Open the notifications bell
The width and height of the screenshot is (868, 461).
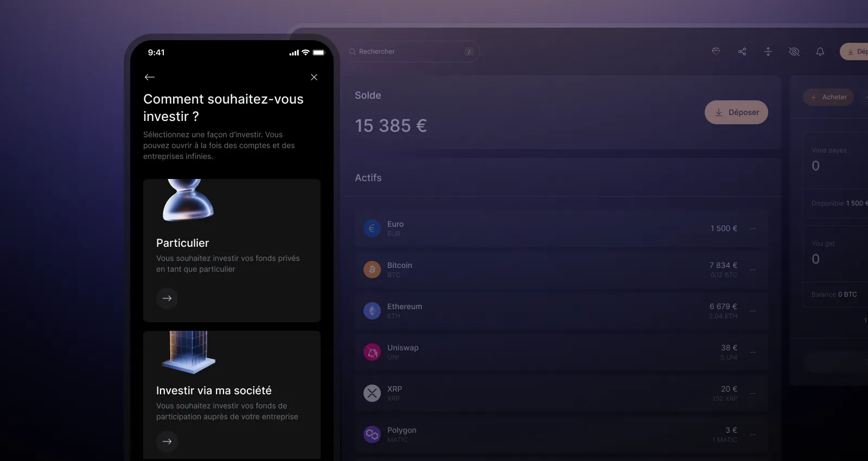click(x=820, y=52)
